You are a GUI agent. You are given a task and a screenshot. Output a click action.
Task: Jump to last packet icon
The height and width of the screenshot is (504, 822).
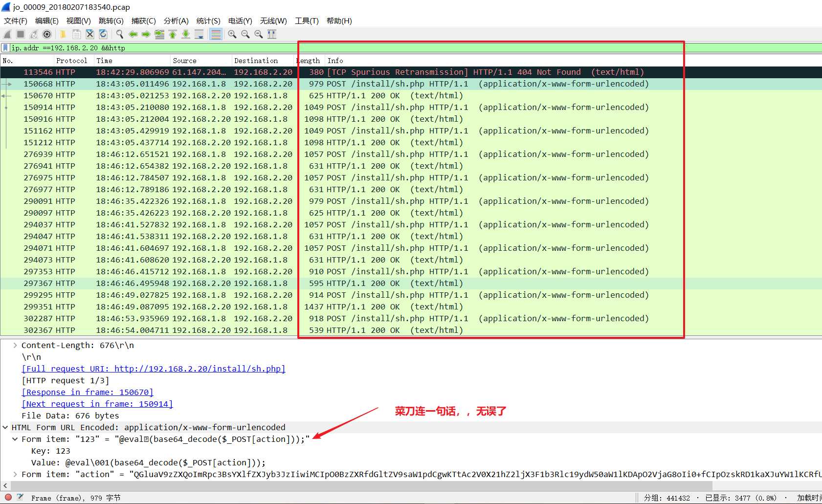point(186,34)
